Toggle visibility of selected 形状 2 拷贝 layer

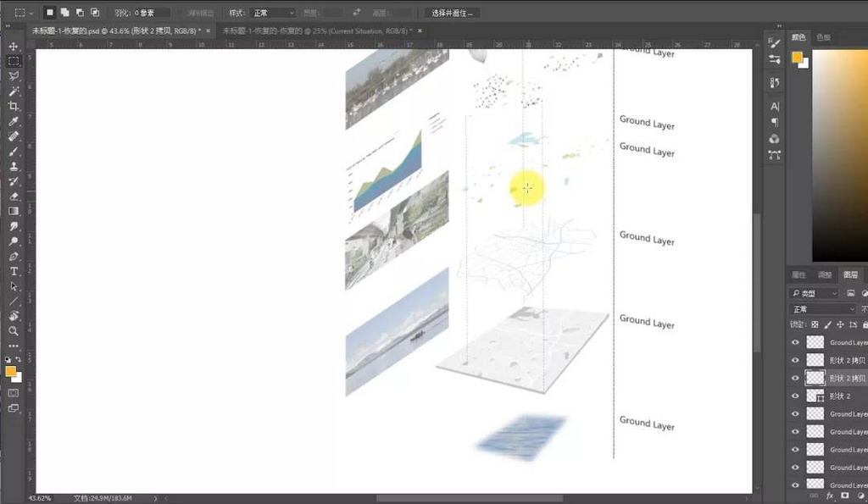click(795, 378)
